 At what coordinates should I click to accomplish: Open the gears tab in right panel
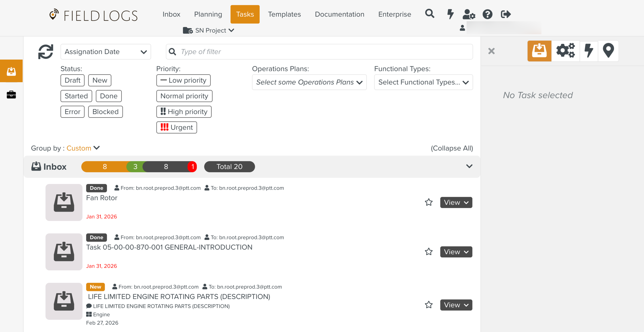pyautogui.click(x=565, y=50)
